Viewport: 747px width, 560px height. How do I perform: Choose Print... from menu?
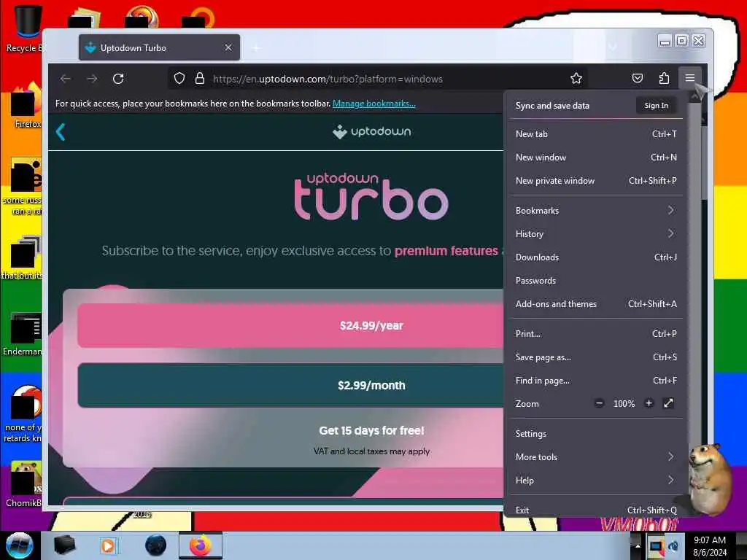coord(596,334)
